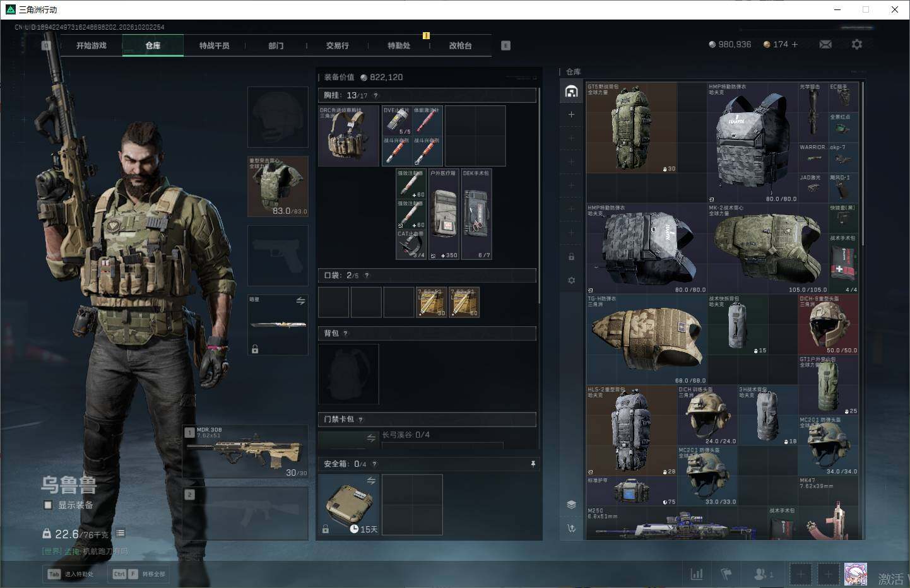Switch to the 改枪台 tab
Image resolution: width=910 pixels, height=588 pixels.
[461, 45]
